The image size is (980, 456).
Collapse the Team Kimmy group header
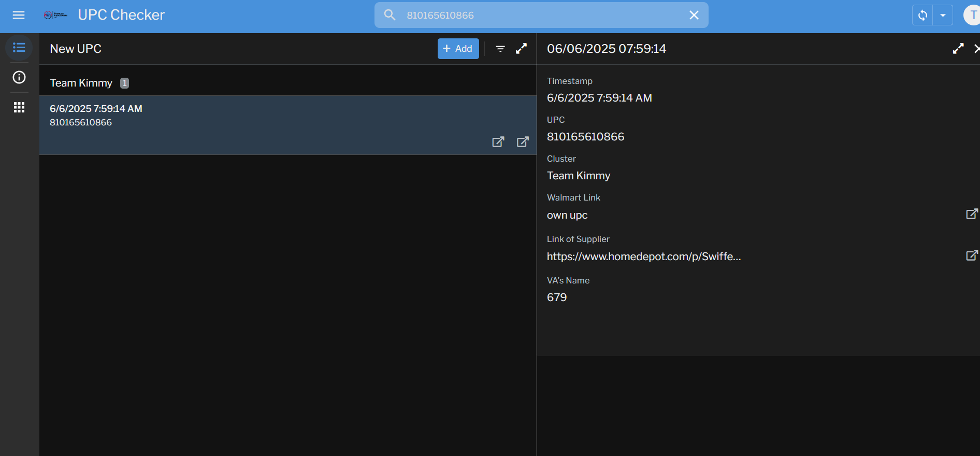click(x=81, y=83)
